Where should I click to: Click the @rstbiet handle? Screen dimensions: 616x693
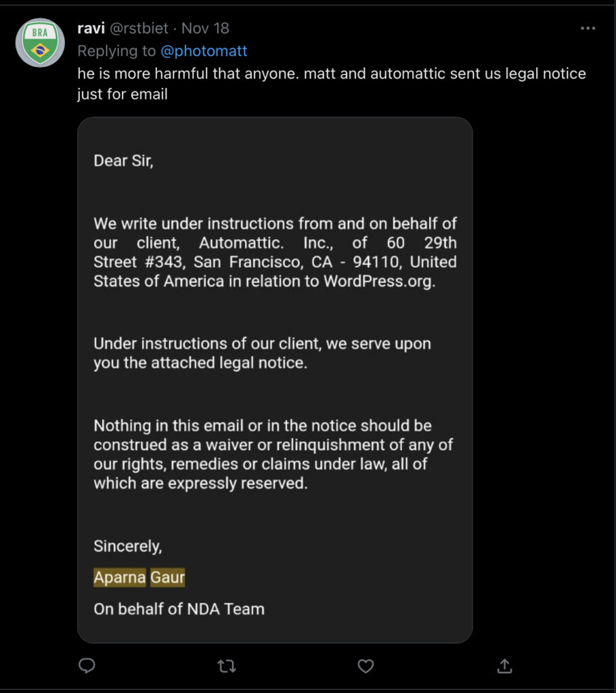pyautogui.click(x=138, y=28)
